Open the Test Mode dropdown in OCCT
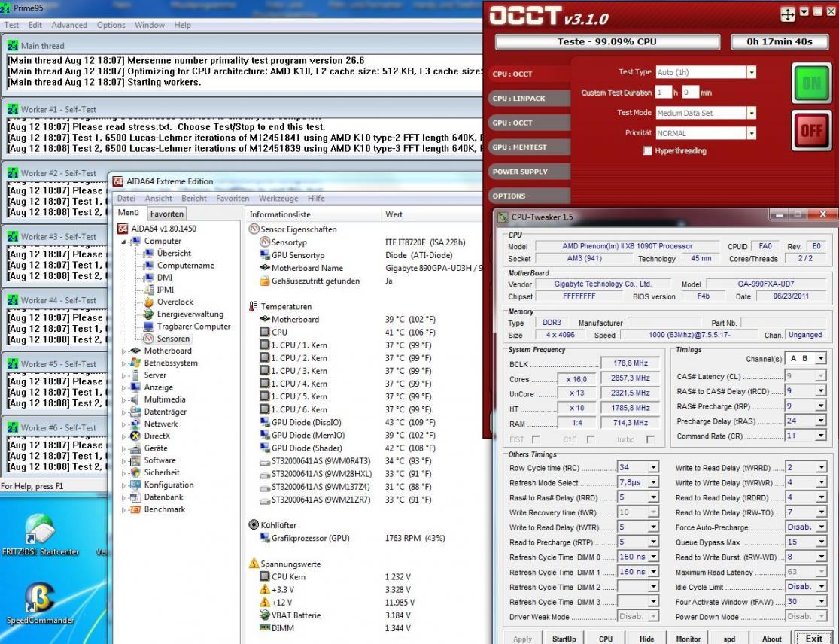 tap(751, 113)
